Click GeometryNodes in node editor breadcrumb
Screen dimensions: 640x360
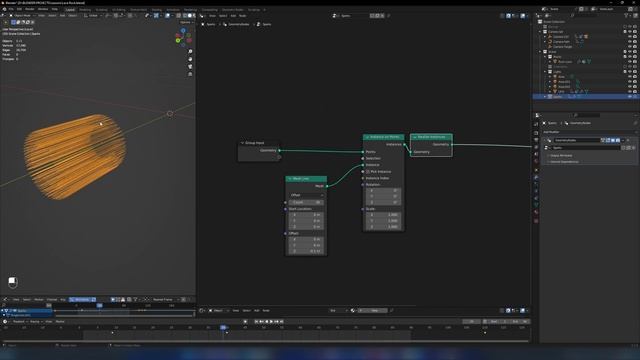238,24
